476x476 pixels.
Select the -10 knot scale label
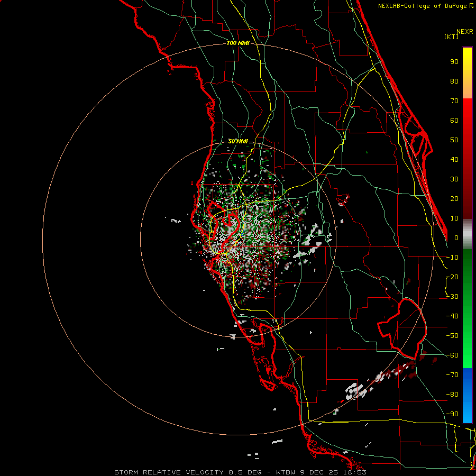click(x=452, y=258)
